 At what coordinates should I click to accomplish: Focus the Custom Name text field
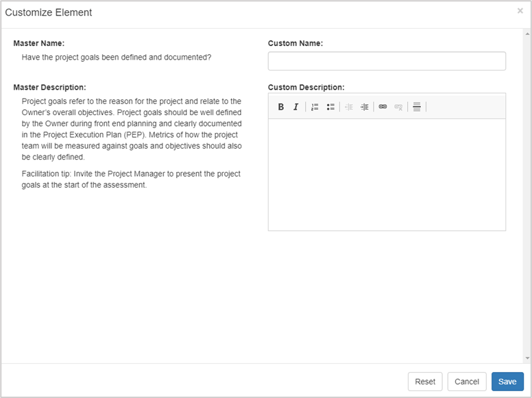click(x=387, y=61)
